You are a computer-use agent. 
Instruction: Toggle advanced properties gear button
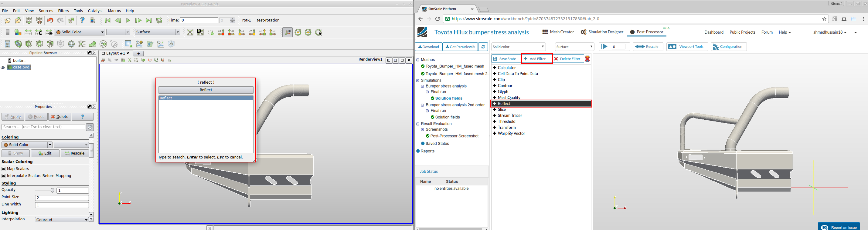click(90, 127)
